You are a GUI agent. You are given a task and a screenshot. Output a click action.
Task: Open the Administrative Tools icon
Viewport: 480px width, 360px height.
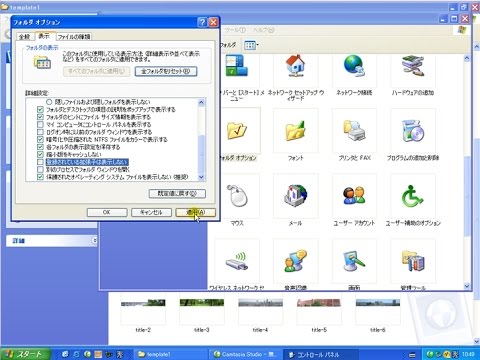coord(413,261)
